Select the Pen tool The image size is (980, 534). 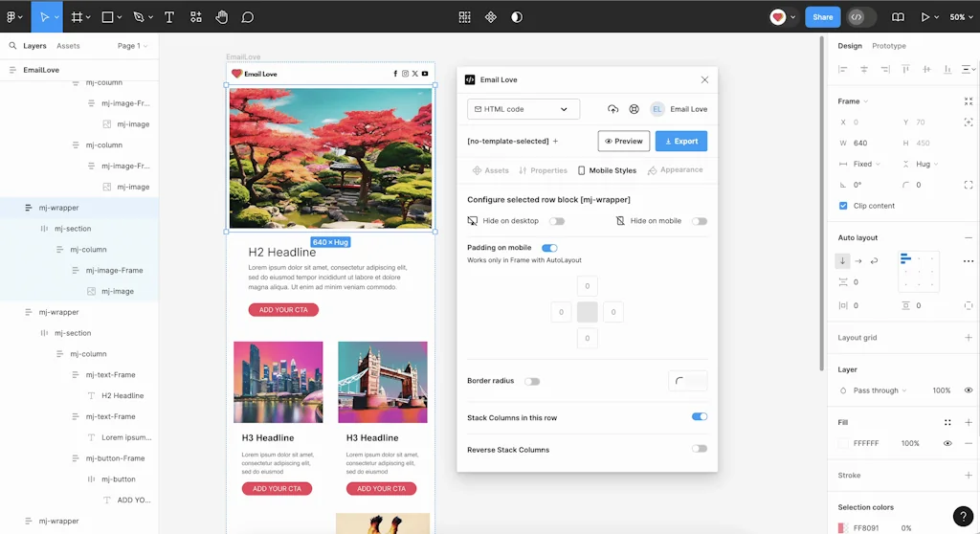pyautogui.click(x=139, y=17)
